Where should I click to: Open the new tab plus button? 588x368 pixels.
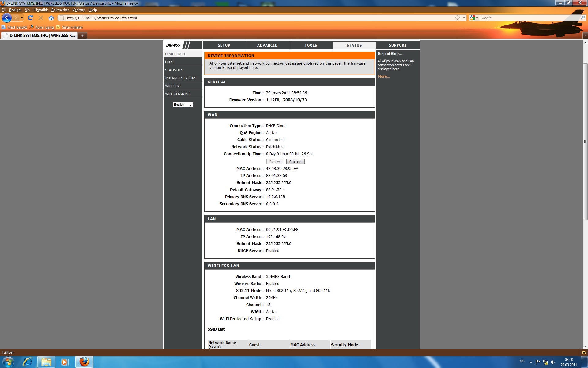click(82, 36)
